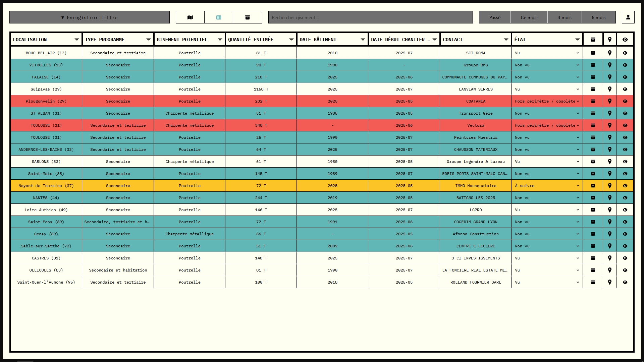
Task: Show Guipavas location with pin icon
Action: (609, 89)
